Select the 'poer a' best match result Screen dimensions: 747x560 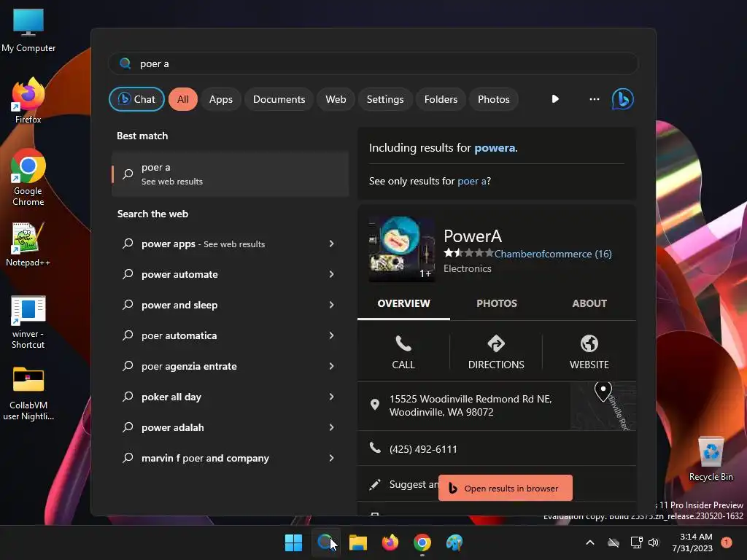click(230, 174)
